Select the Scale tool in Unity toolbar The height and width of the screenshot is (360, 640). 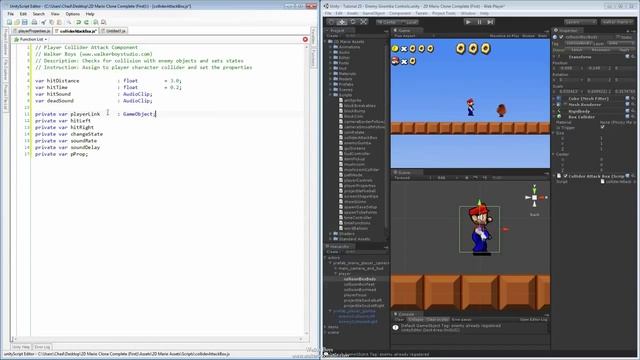click(364, 22)
